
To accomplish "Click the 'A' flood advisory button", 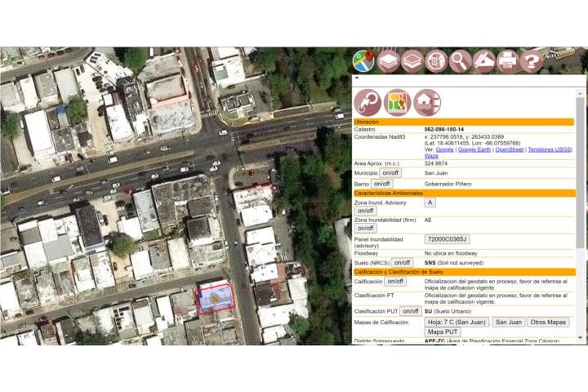I will pos(430,203).
